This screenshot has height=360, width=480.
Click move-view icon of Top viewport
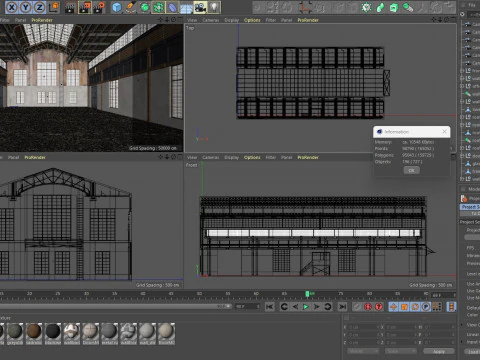(x=434, y=20)
